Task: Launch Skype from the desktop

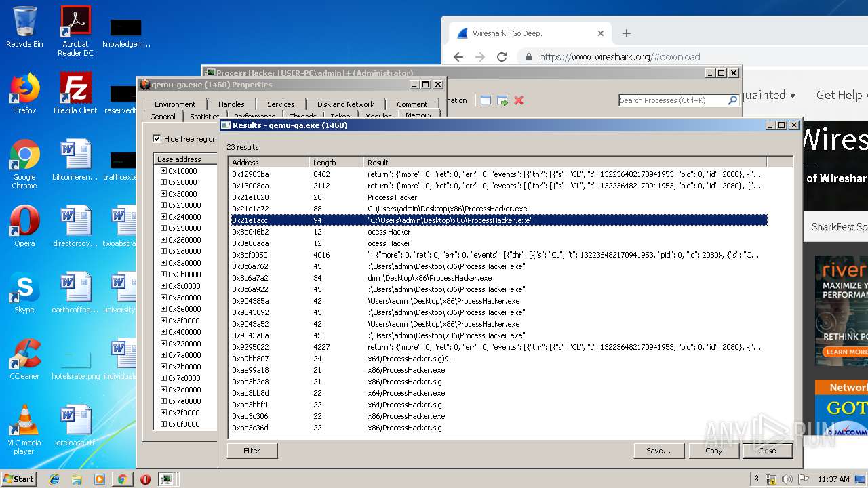Action: [24, 293]
